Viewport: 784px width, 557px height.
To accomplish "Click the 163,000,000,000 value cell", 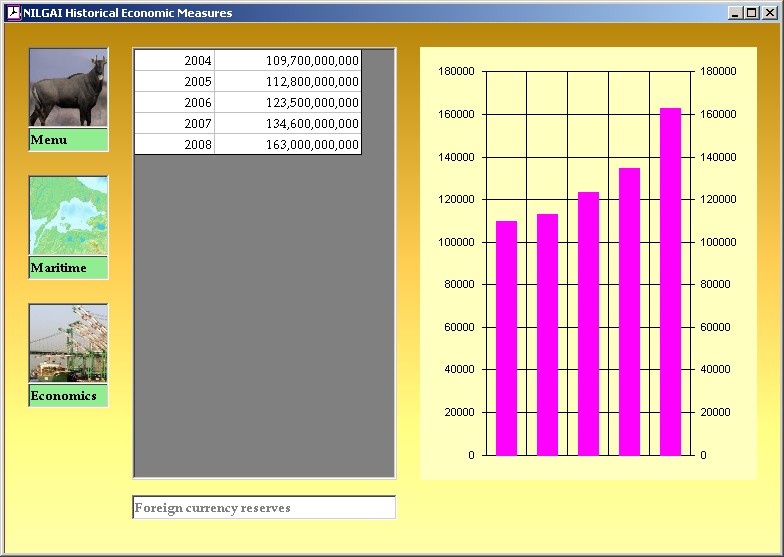I will [x=288, y=145].
